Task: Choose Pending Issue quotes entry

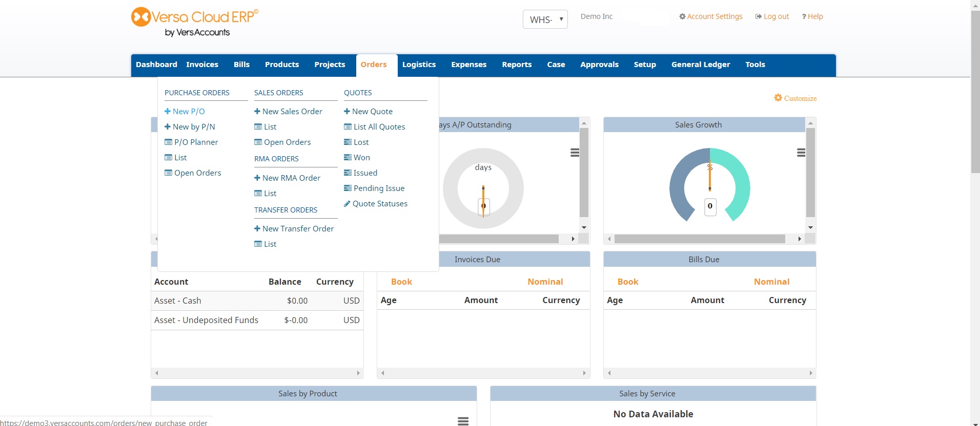Action: [379, 188]
